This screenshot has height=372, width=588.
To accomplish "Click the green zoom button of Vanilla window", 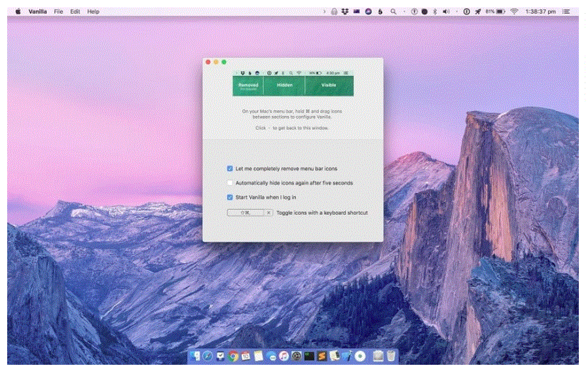I will [224, 62].
